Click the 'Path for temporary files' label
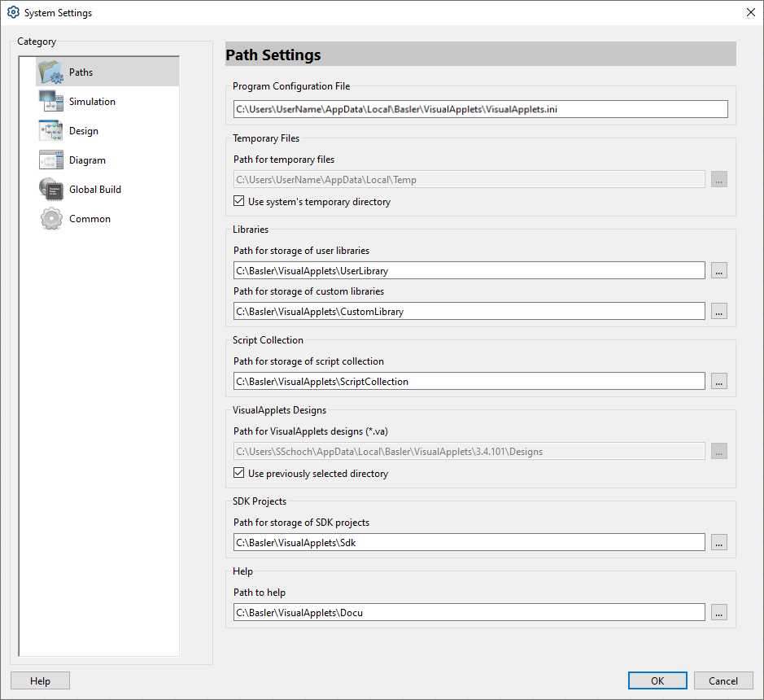The width and height of the screenshot is (764, 700). pyautogui.click(x=284, y=160)
